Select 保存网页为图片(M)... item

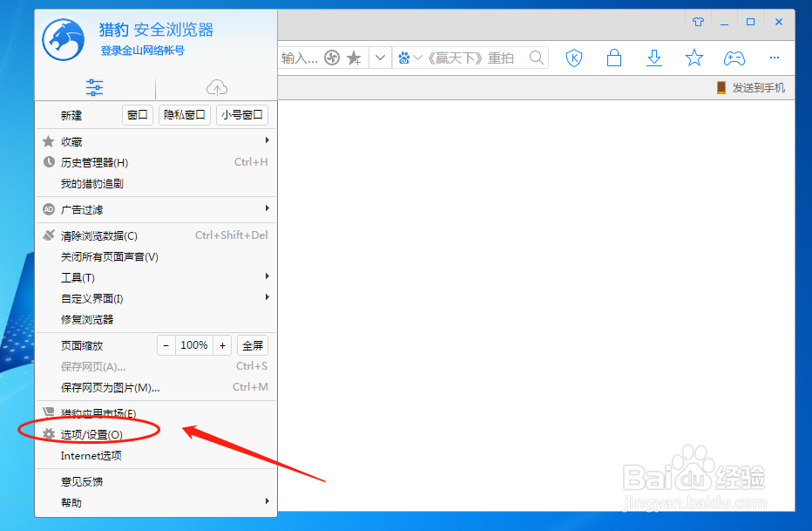click(x=155, y=387)
